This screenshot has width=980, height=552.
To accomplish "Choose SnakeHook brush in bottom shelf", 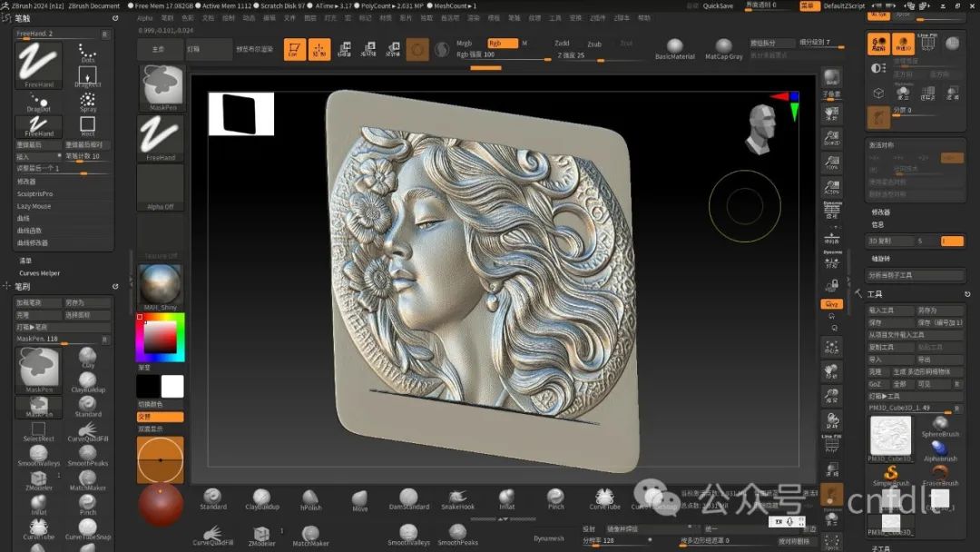I will pyautogui.click(x=457, y=499).
